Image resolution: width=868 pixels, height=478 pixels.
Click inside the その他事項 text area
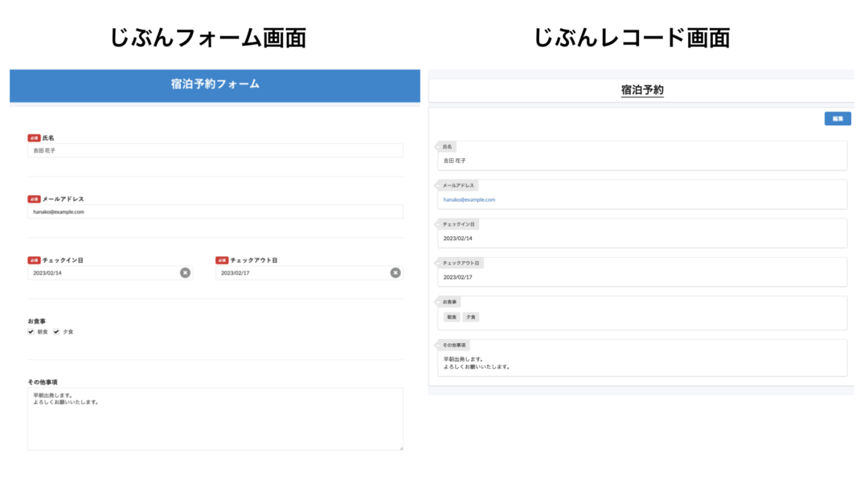coord(214,418)
